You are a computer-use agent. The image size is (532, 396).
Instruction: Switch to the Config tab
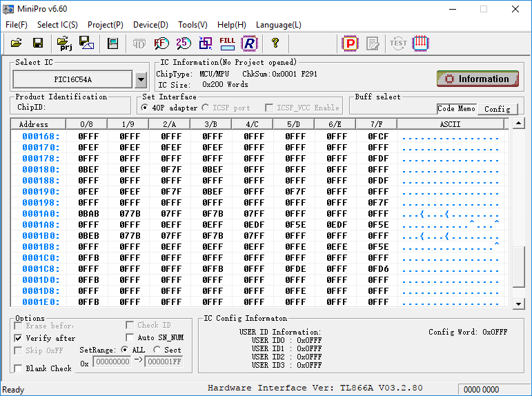[x=497, y=109]
